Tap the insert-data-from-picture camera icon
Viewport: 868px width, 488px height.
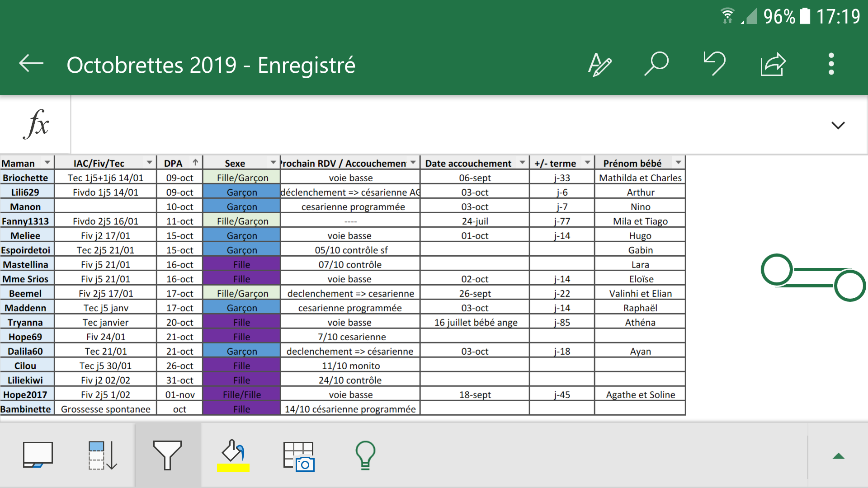tap(298, 456)
